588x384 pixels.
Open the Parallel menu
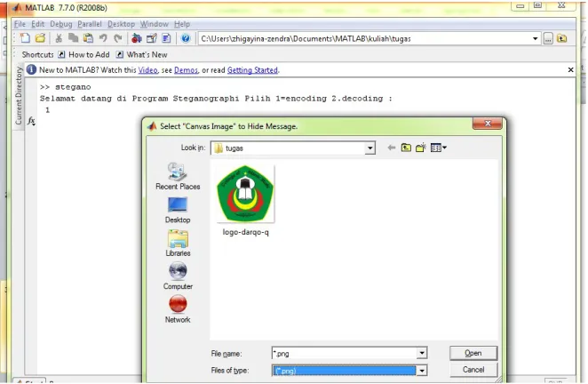click(x=90, y=24)
